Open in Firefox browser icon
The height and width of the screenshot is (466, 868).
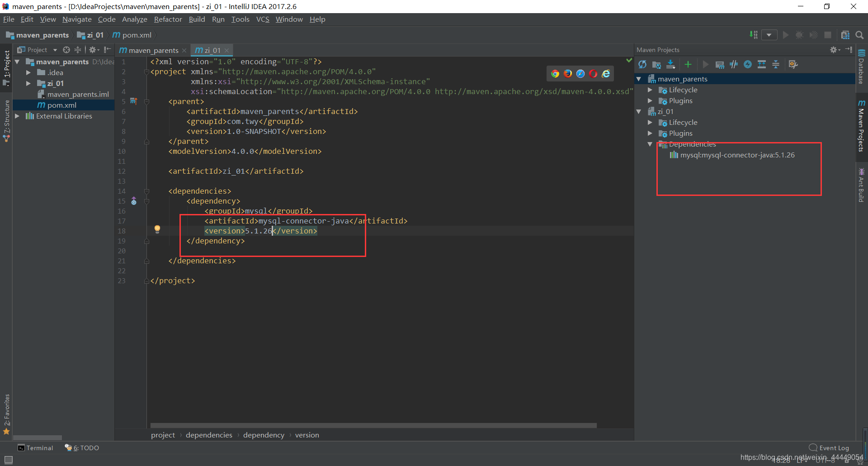[x=568, y=73]
